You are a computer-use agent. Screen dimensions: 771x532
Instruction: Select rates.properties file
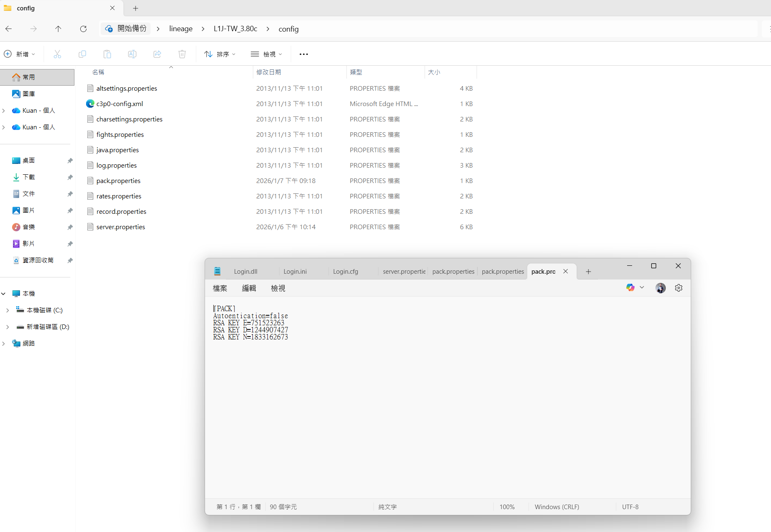119,196
